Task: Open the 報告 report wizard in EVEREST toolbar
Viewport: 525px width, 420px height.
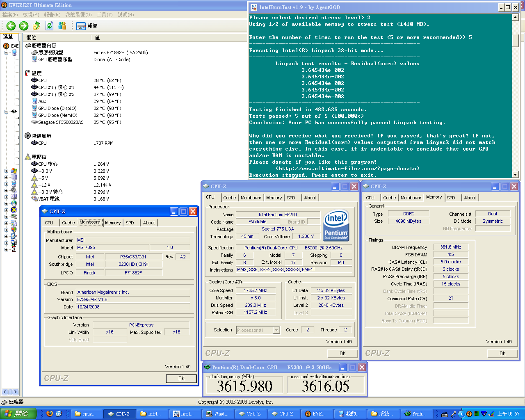Action: coord(87,26)
